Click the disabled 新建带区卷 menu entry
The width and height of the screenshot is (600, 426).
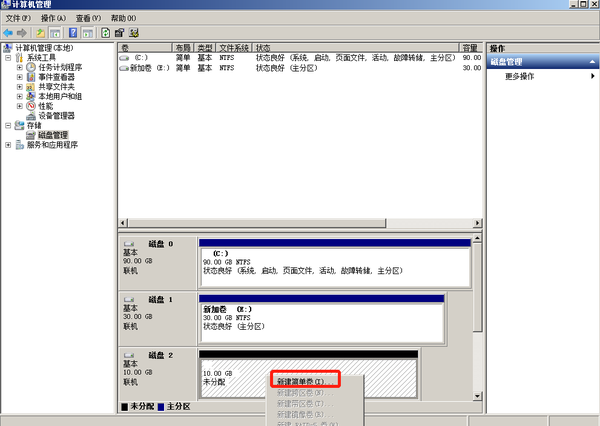[x=305, y=403]
